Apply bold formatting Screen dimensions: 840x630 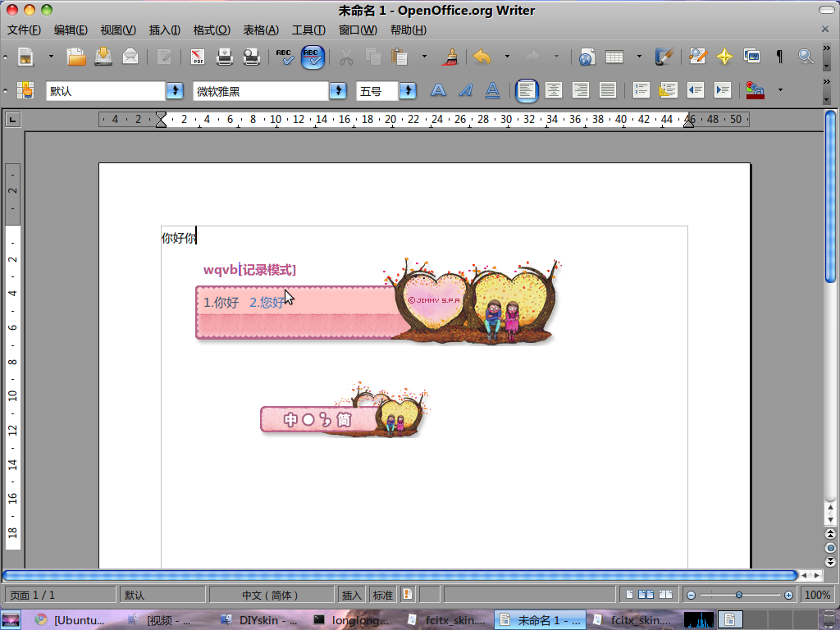click(x=438, y=90)
